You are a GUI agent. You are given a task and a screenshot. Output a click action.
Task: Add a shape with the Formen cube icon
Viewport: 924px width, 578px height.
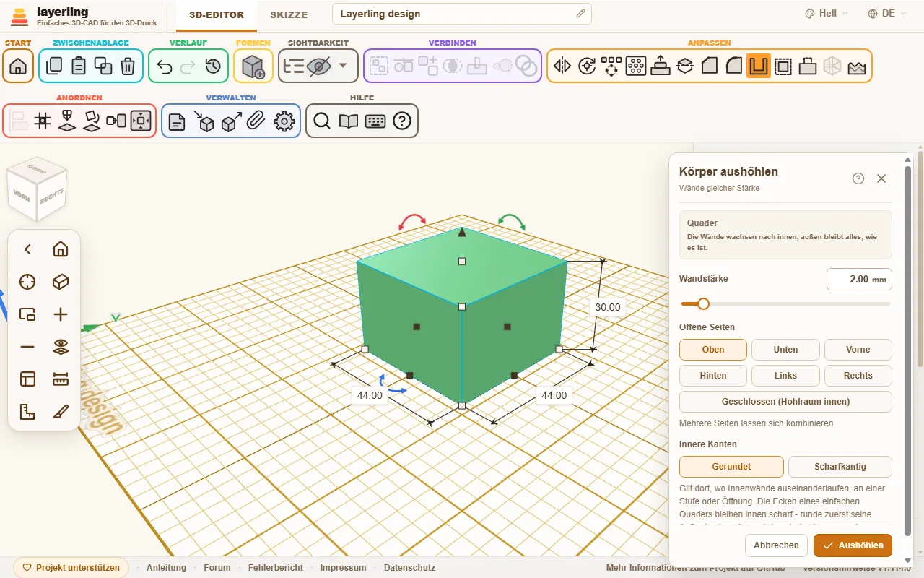[x=253, y=66]
